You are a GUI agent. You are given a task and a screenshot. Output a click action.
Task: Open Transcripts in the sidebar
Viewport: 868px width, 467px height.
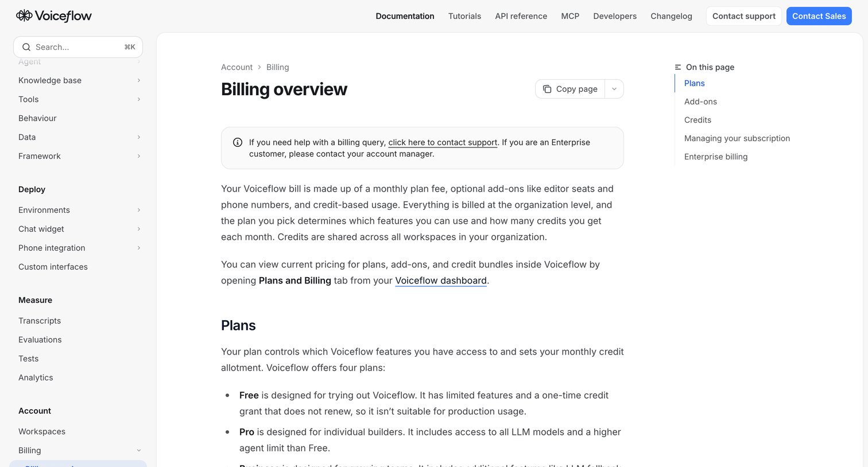[x=40, y=321]
